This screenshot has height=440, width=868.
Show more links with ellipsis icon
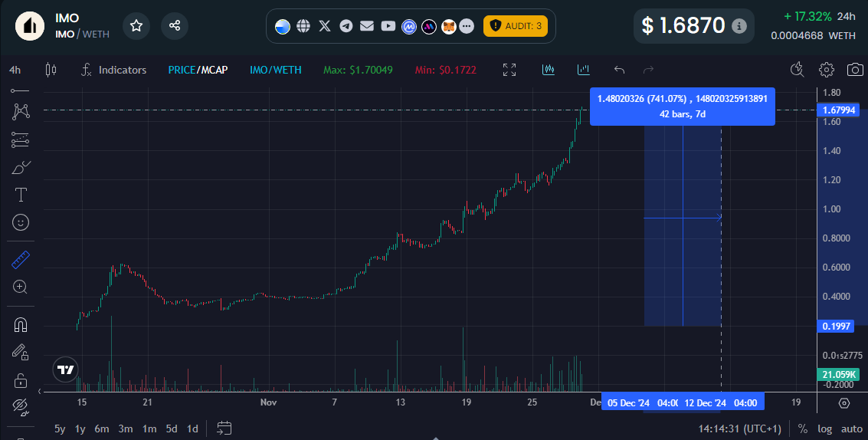tap(467, 25)
